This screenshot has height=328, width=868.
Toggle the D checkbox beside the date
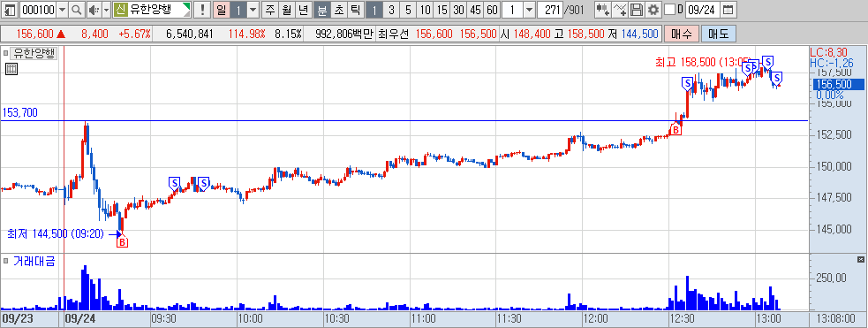(669, 10)
